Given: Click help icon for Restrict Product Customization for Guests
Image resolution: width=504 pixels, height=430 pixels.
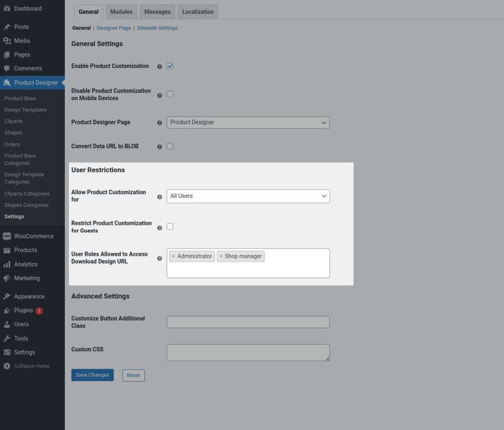Looking at the screenshot, I should [x=159, y=227].
